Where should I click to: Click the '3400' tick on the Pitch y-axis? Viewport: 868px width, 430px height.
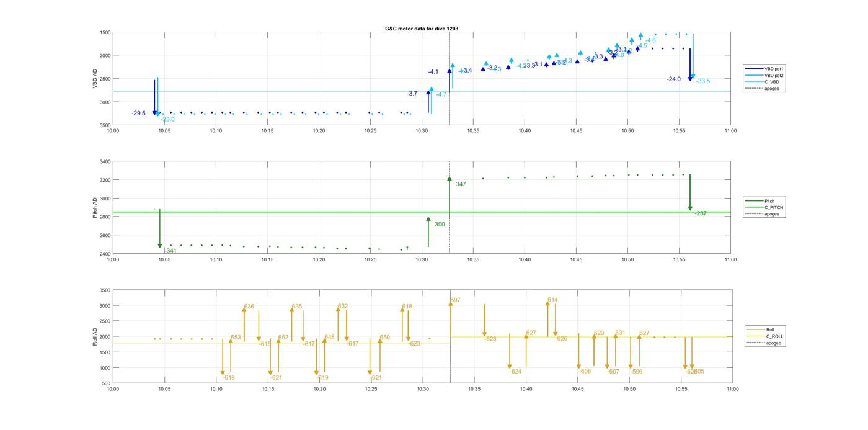(x=105, y=162)
